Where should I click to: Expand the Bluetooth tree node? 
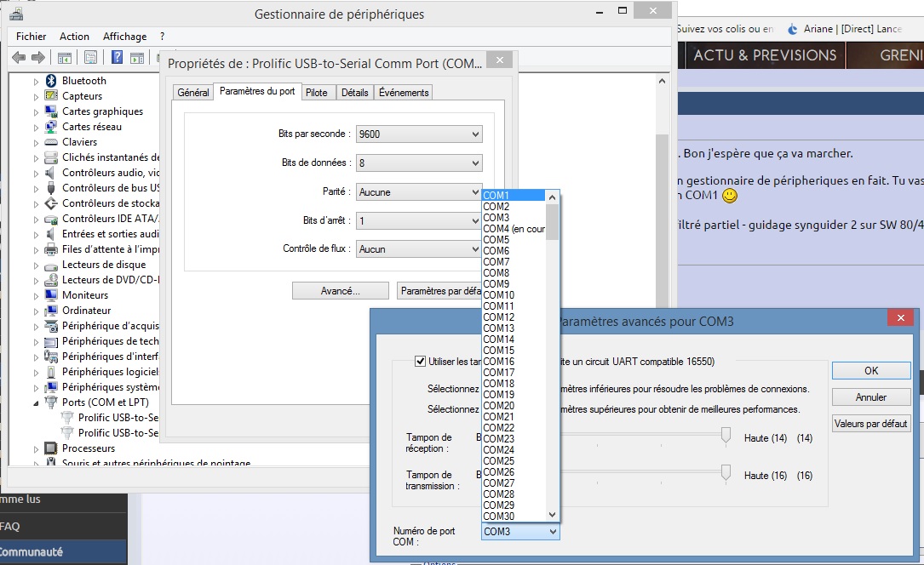pos(36,81)
